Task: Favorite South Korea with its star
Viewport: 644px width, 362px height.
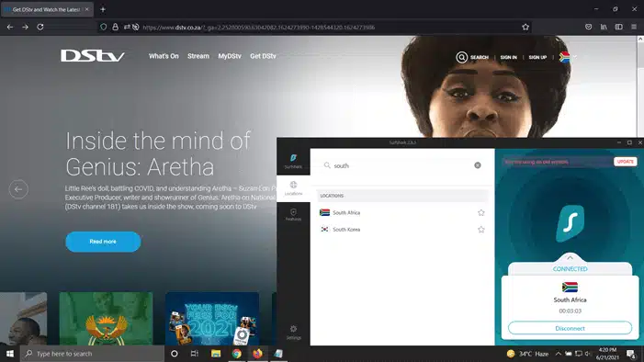Action: [x=481, y=230]
